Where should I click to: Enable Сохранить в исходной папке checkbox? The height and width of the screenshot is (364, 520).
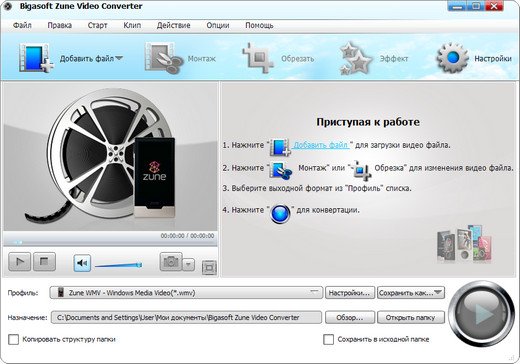328,340
